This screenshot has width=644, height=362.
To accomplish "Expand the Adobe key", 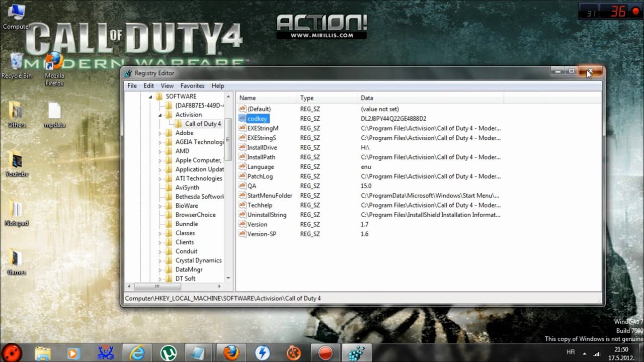I will point(160,133).
